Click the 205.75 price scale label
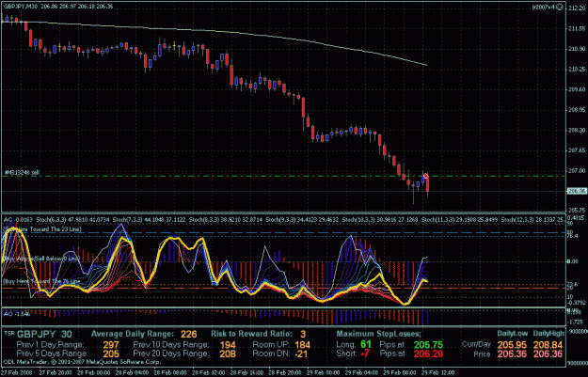Image resolution: width=588 pixels, height=377 pixels. [x=577, y=211]
